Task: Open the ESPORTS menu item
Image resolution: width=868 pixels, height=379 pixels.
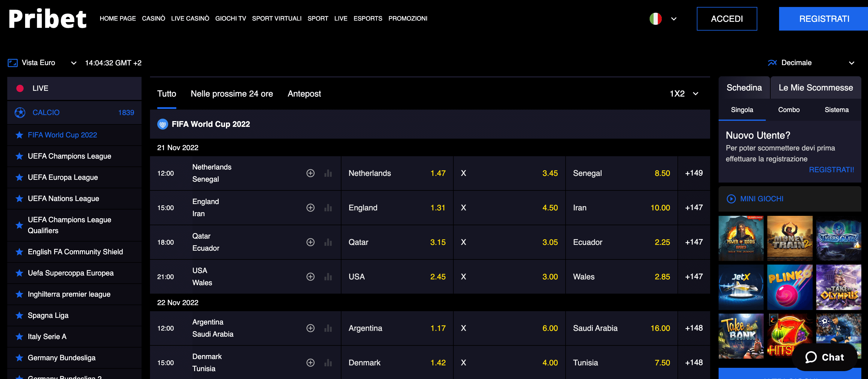Action: point(368,18)
